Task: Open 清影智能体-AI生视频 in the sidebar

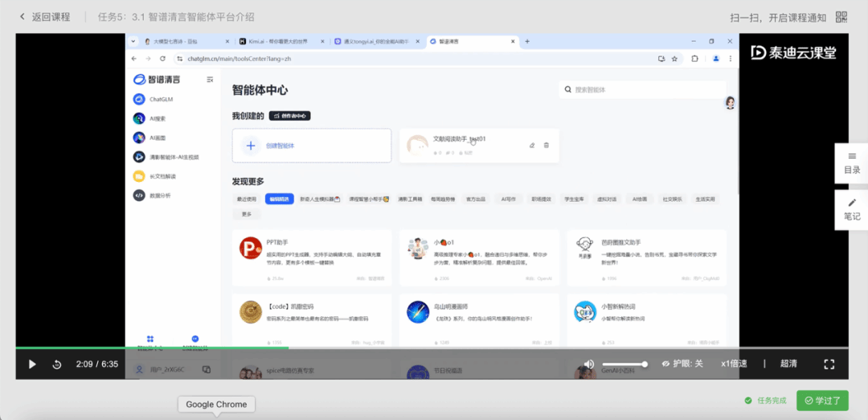Action: (x=173, y=157)
